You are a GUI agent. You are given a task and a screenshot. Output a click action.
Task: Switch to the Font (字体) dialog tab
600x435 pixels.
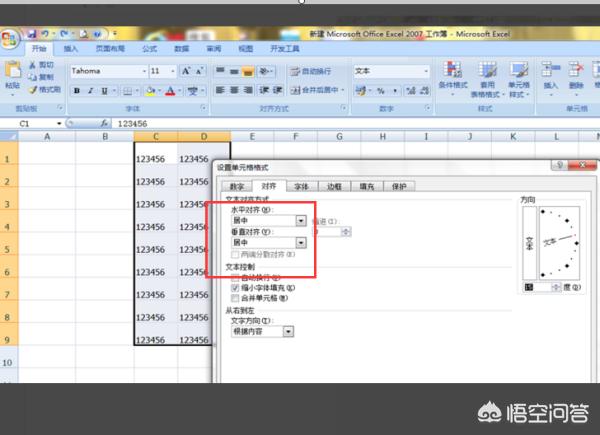point(300,186)
